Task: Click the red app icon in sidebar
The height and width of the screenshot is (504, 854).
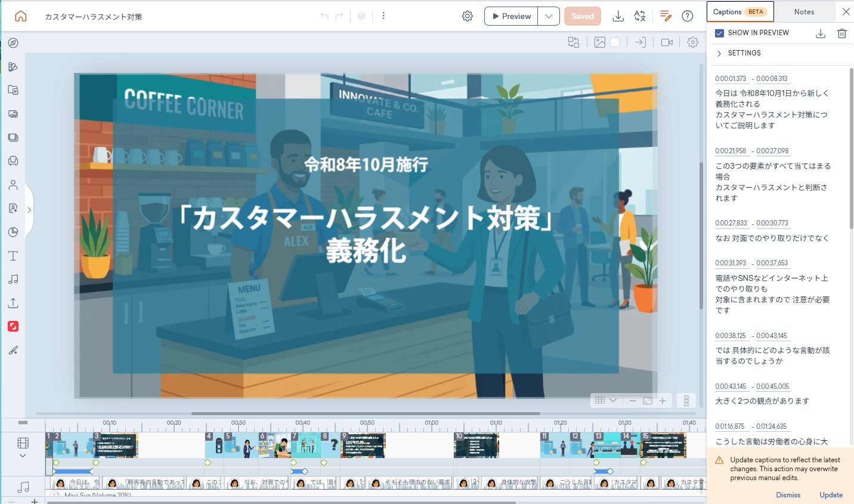Action: [13, 326]
